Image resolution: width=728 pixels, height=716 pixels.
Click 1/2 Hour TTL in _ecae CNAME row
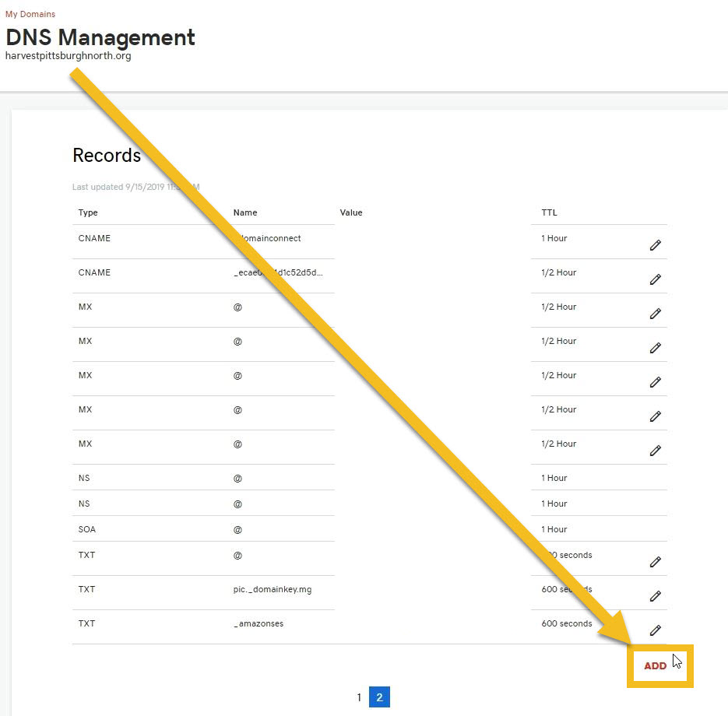pos(559,272)
